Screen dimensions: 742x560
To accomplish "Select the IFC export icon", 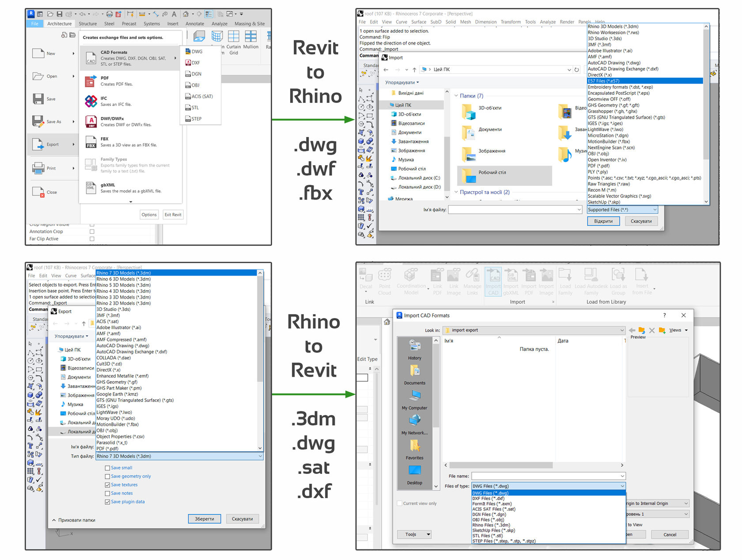I will pyautogui.click(x=91, y=101).
